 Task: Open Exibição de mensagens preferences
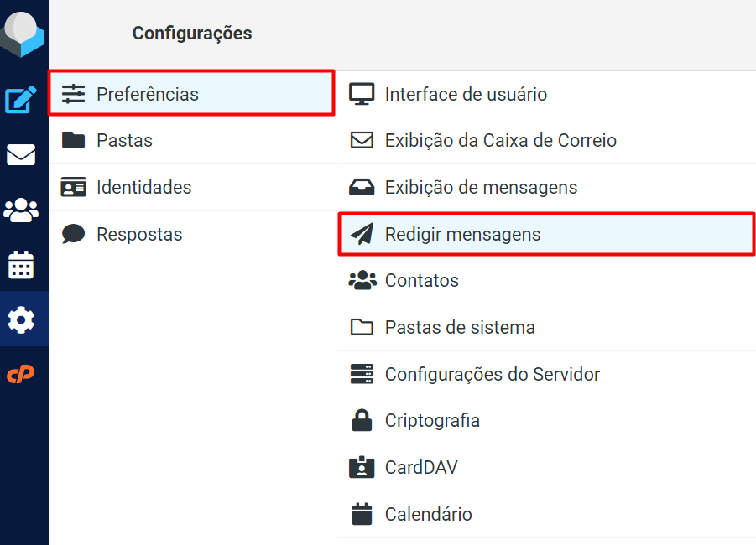click(x=481, y=187)
